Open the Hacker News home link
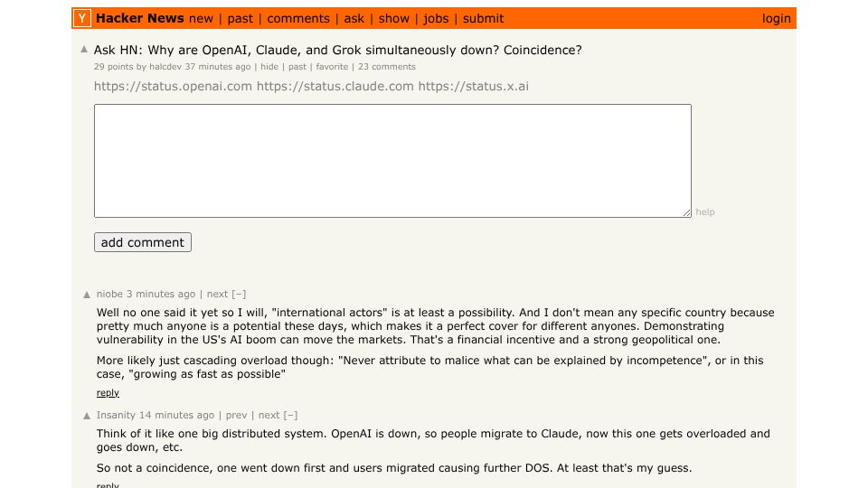 coord(139,18)
